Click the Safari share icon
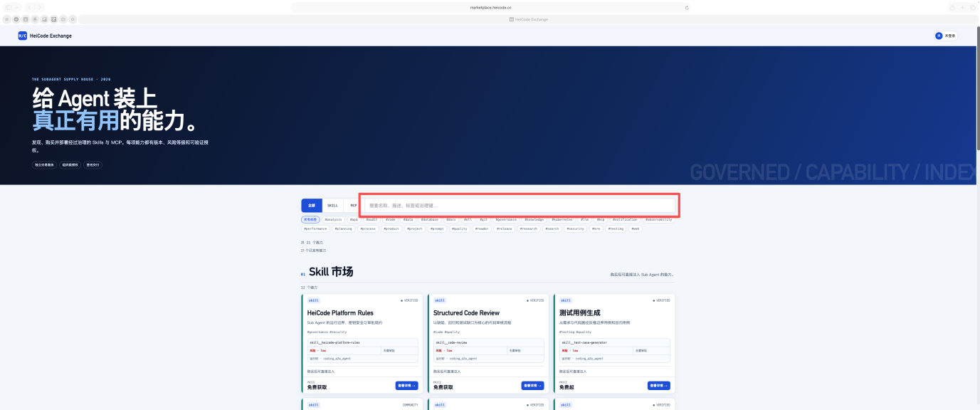980x410 pixels. (x=952, y=7)
